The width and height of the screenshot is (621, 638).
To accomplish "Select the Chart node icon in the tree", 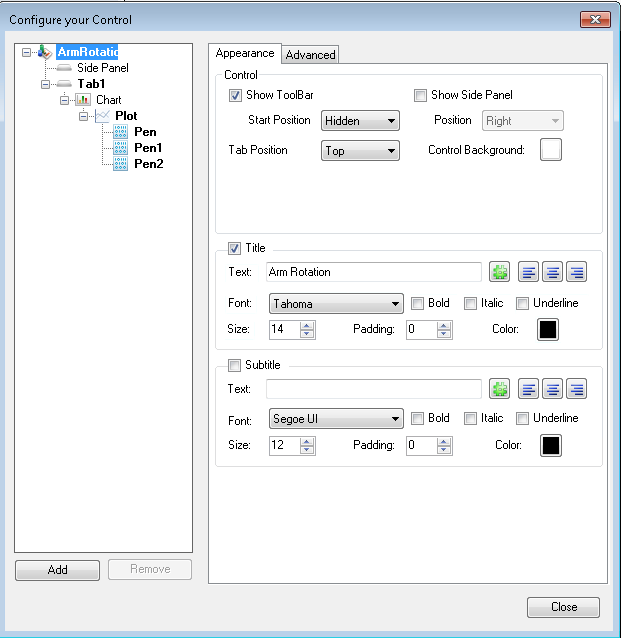I will (84, 100).
